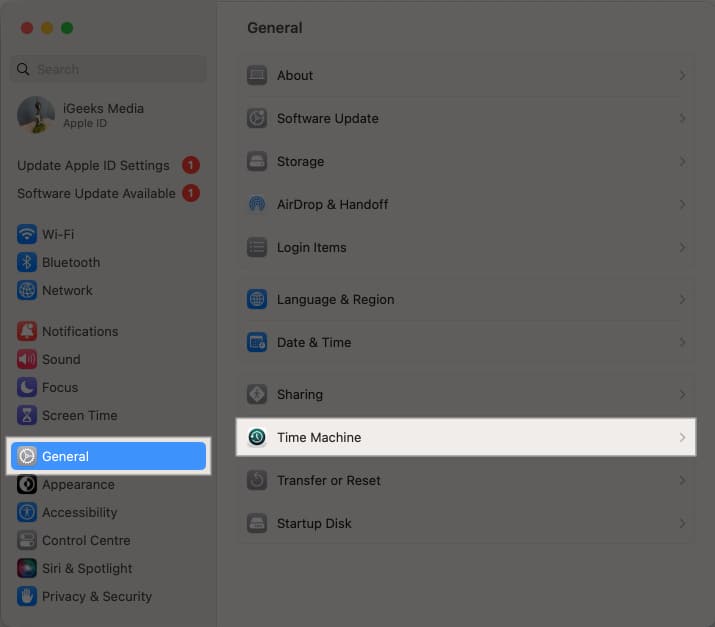The height and width of the screenshot is (627, 715).
Task: Open Control Centre sidebar label
Action: click(x=86, y=541)
